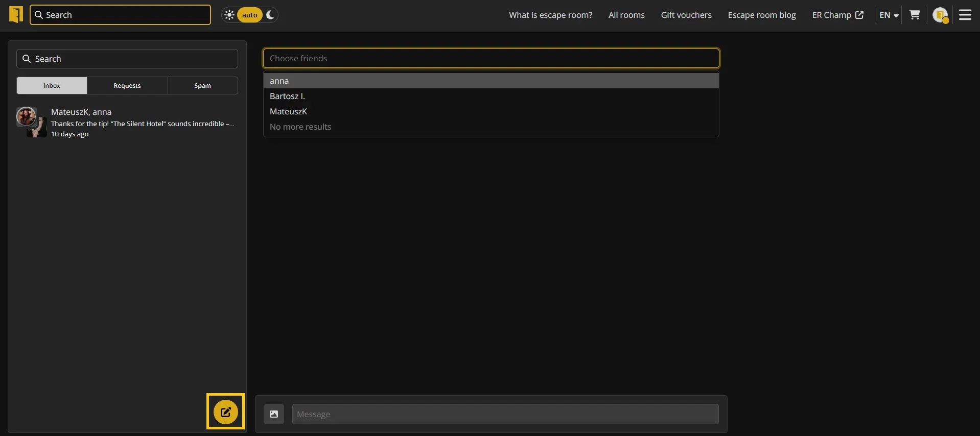Go to All rooms page

point(626,15)
